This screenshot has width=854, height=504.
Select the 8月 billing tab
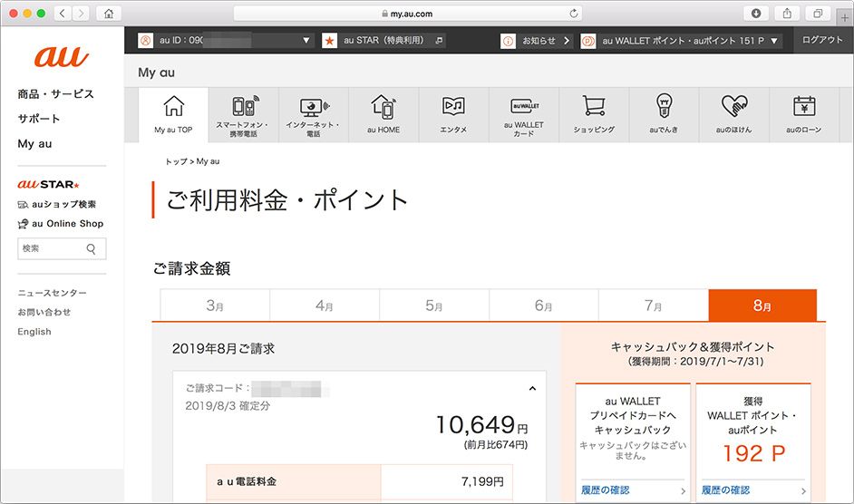762,305
